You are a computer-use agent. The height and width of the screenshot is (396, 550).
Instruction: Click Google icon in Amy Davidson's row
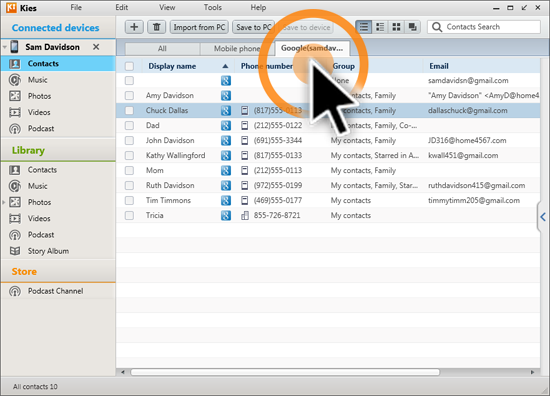pos(226,95)
